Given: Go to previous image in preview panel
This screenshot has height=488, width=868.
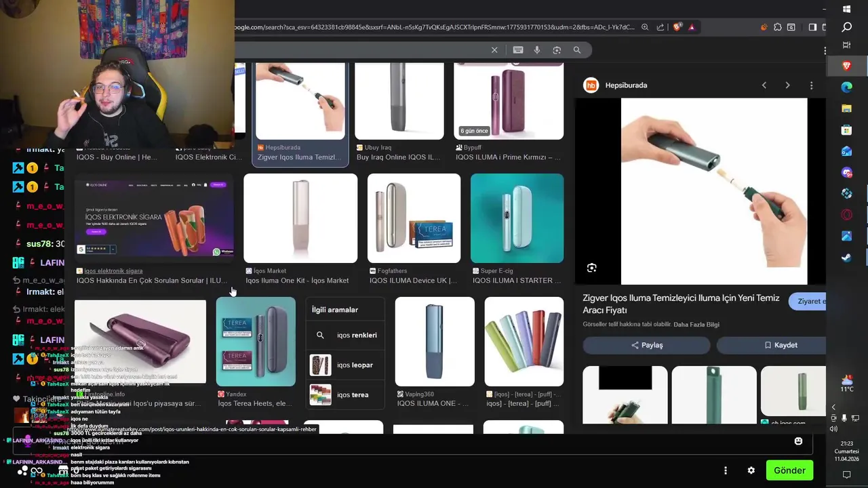Looking at the screenshot, I should [x=764, y=85].
